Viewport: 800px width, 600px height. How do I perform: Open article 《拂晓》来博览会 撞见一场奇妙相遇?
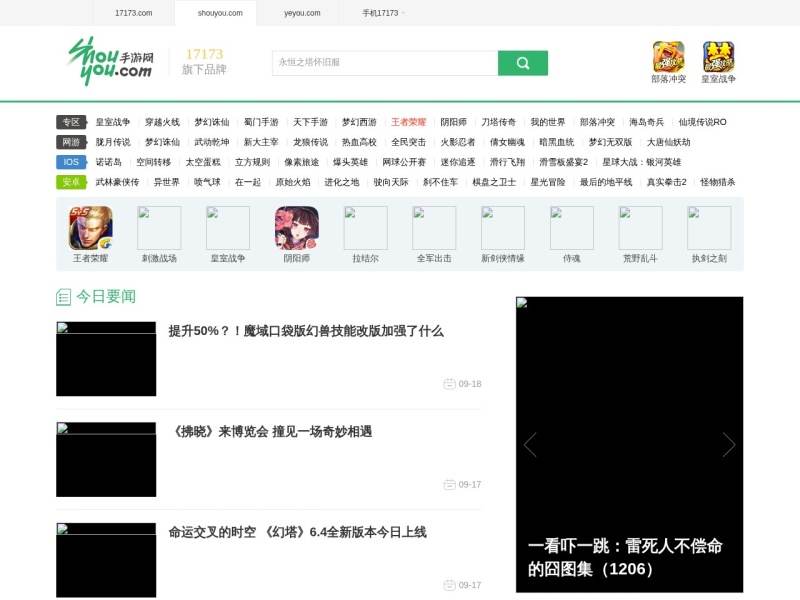[271, 432]
